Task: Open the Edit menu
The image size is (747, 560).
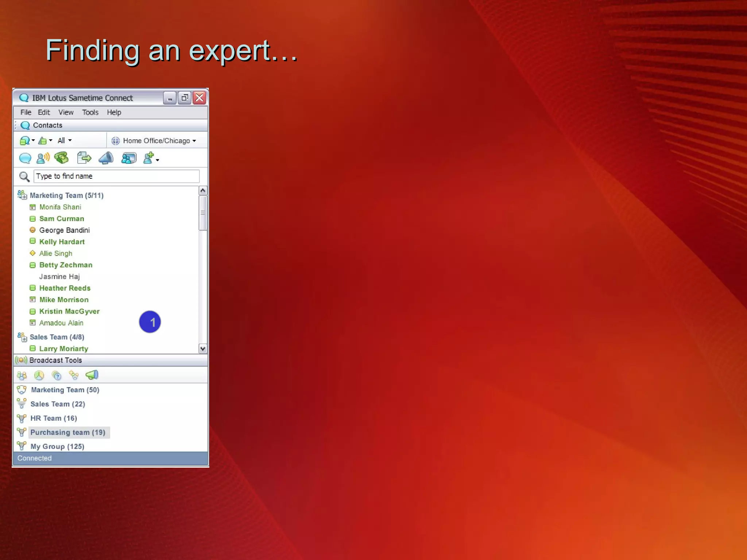Action: tap(44, 112)
